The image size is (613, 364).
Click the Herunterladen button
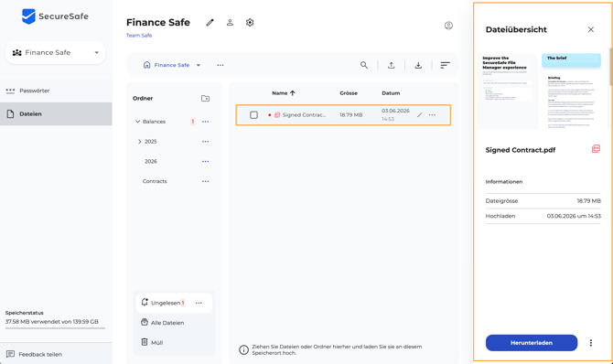[x=532, y=343]
